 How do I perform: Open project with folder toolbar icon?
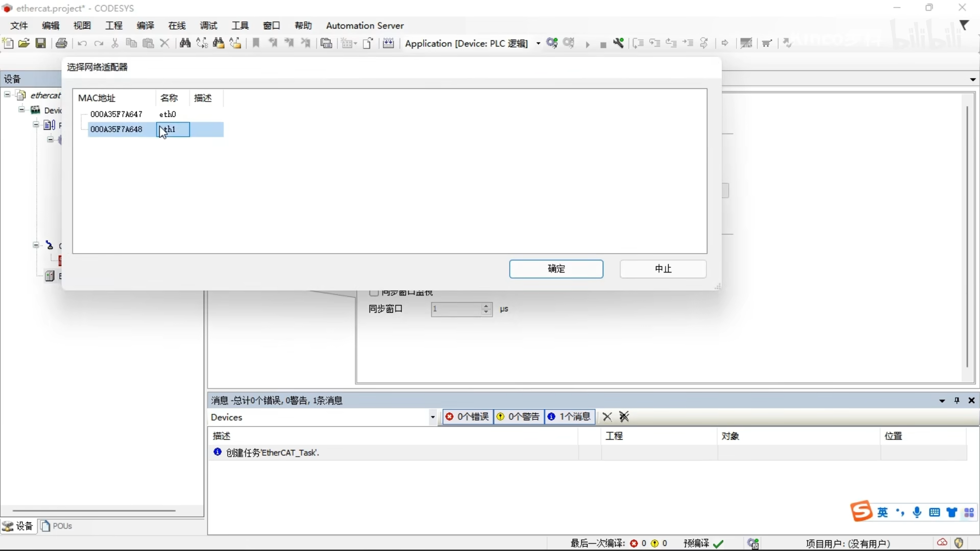[24, 43]
